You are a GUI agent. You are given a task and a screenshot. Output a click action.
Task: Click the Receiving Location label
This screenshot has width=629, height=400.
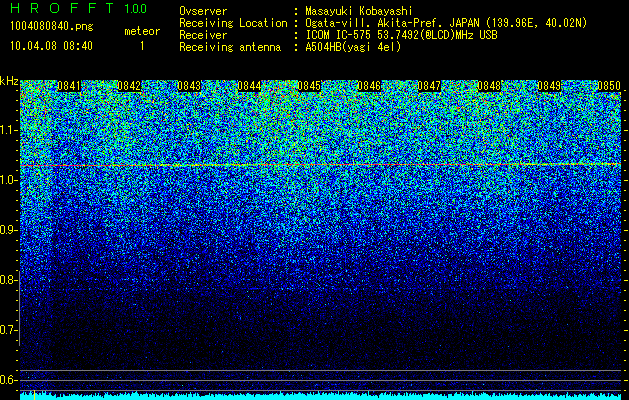coord(233,23)
